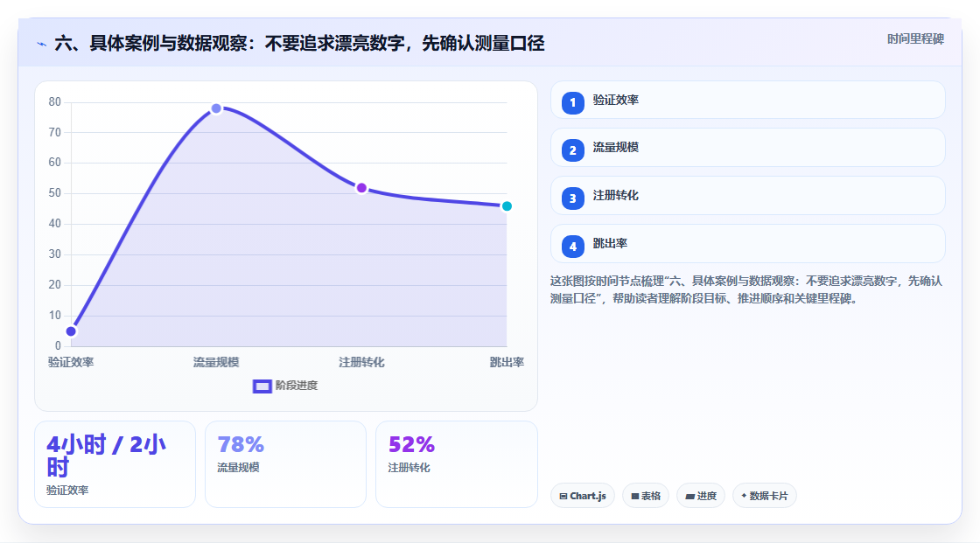Open the 验证效率 list item
This screenshot has height=543, width=980.
coord(747,100)
